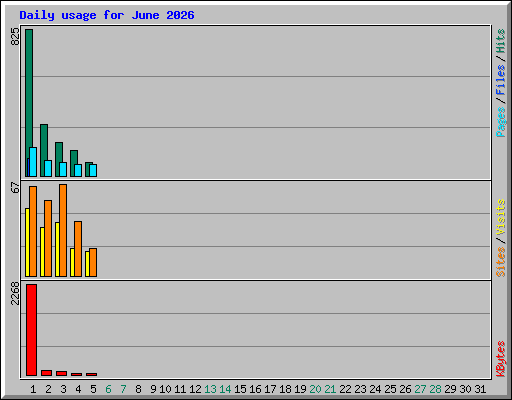Select the yellow visits bar for day 5
512x400 pixels.
87,264
